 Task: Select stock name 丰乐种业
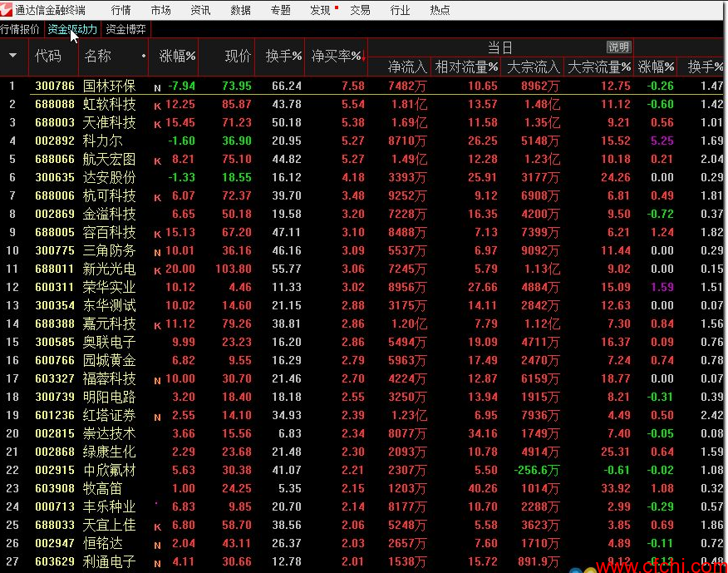point(109,506)
